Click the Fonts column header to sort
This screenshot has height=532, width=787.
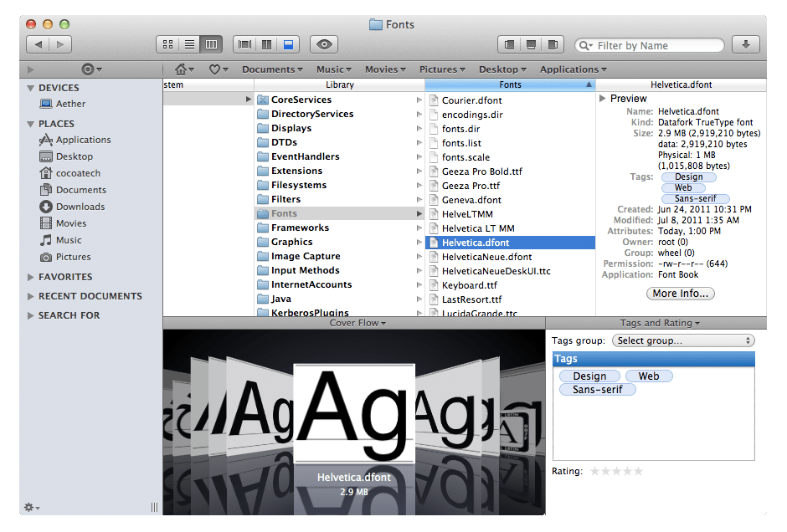(x=511, y=84)
